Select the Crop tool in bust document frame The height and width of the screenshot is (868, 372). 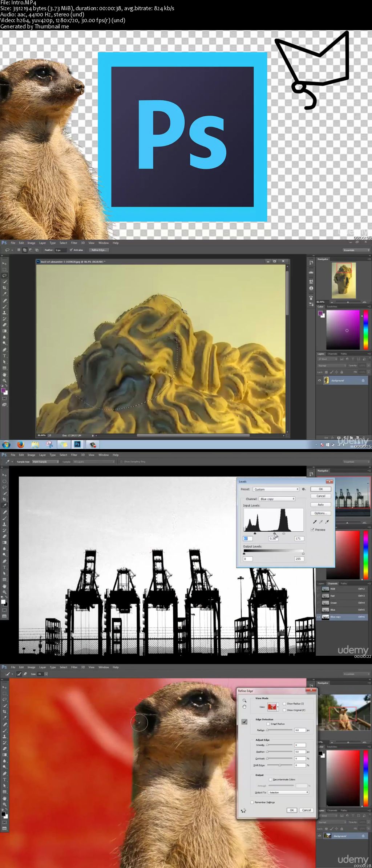coord(5,288)
